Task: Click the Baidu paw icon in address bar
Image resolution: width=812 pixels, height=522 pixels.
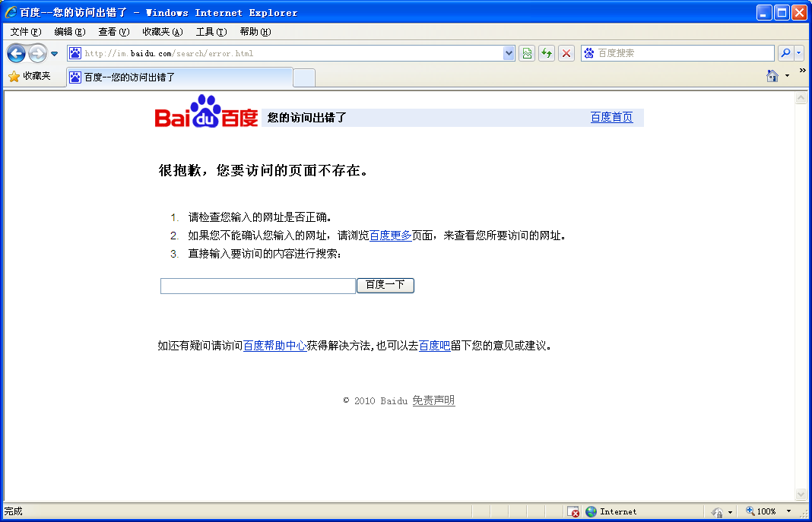Action: pyautogui.click(x=75, y=53)
